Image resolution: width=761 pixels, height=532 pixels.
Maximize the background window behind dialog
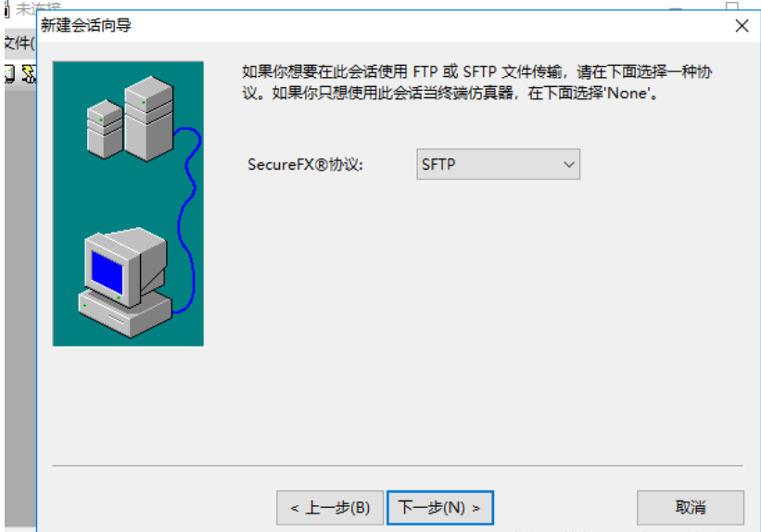[732, 6]
